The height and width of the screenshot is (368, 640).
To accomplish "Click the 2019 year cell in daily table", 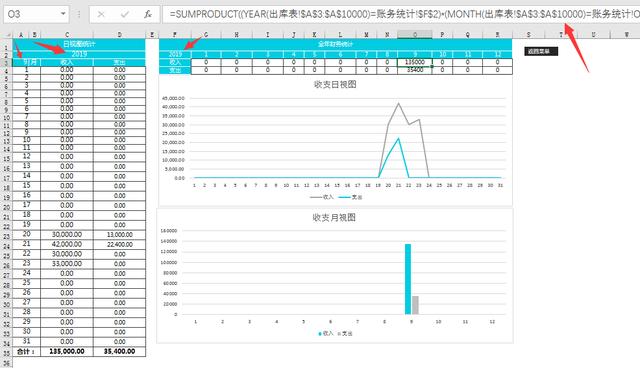I will 79,54.
